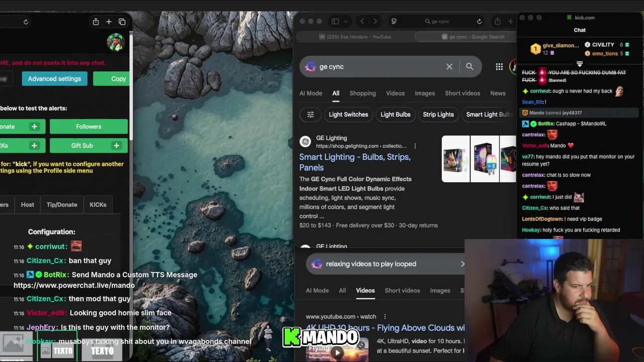Open a new tab in the left browser window

point(109,22)
